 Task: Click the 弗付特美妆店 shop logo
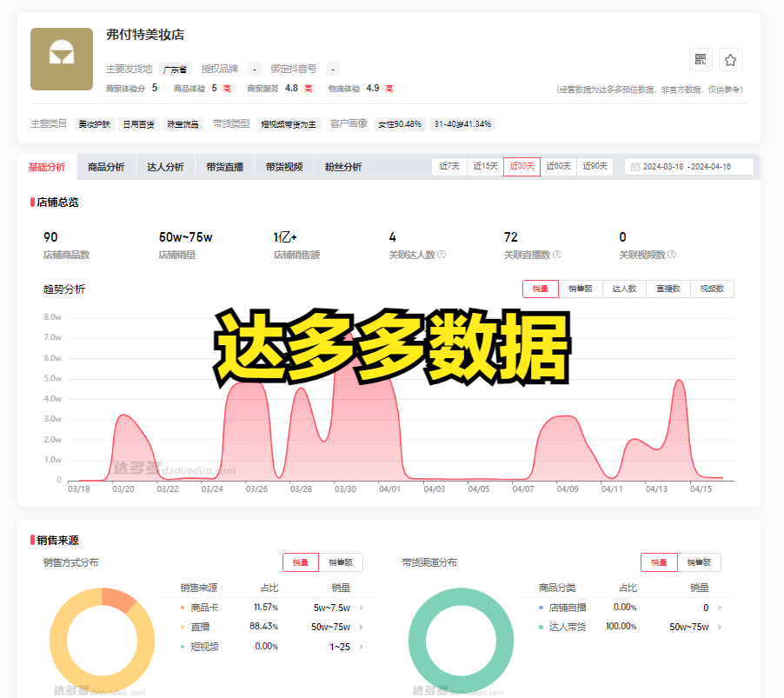(x=62, y=59)
